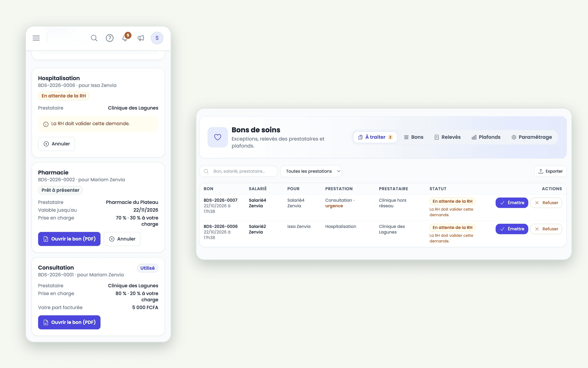
Task: Click the SALARIÉ column header
Action: (257, 189)
